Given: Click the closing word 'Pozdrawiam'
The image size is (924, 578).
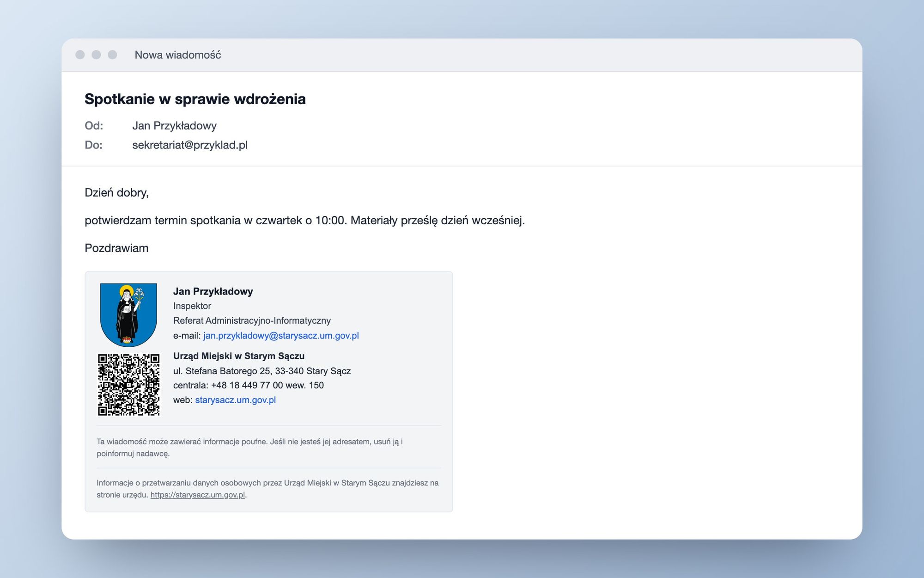Looking at the screenshot, I should point(116,248).
